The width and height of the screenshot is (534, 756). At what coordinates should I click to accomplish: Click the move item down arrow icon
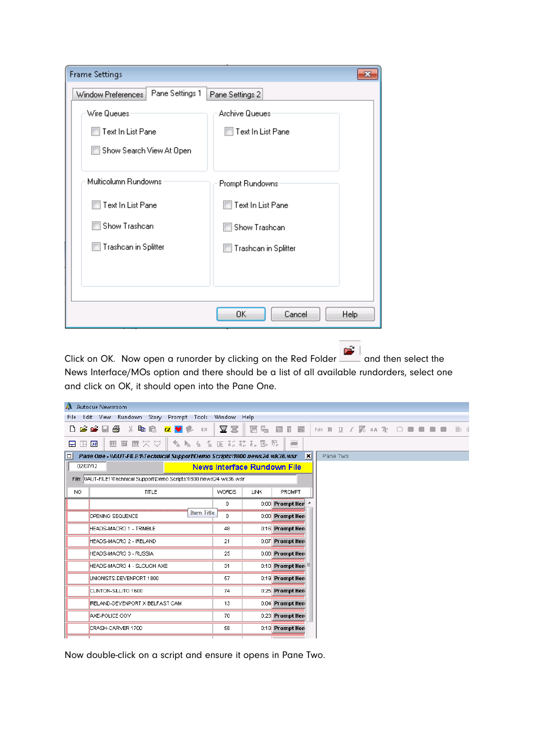(x=157, y=444)
